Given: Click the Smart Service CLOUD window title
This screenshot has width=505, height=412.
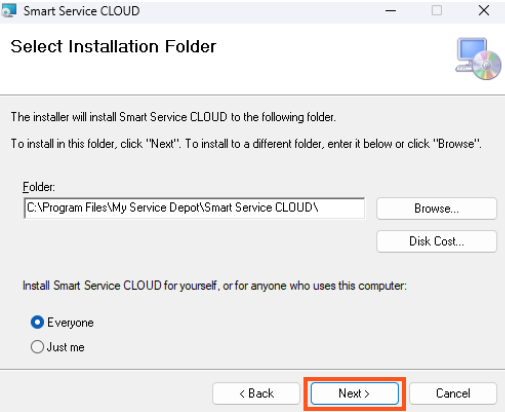Looking at the screenshot, I should click(81, 11).
